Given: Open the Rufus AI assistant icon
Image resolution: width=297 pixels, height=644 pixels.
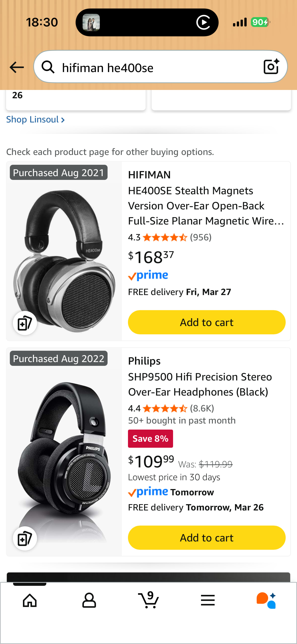Looking at the screenshot, I should (266, 600).
